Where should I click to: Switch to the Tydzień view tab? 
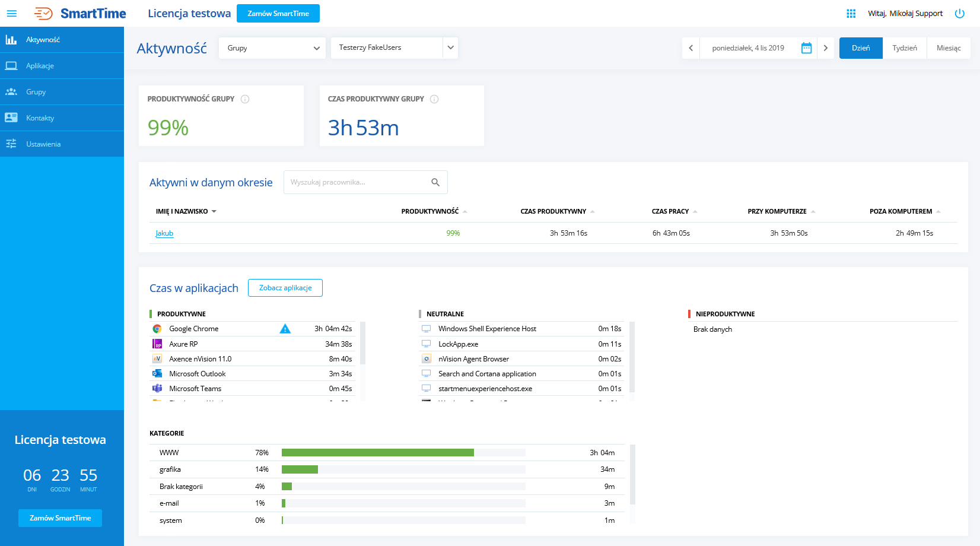point(904,48)
